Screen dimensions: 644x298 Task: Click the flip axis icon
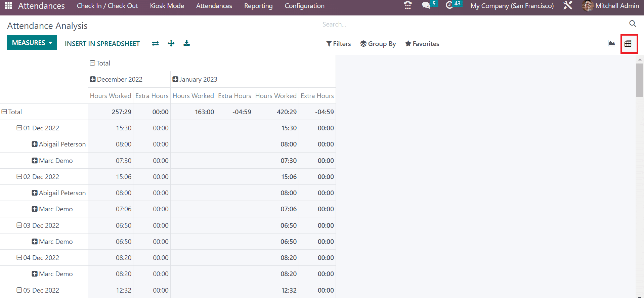click(155, 43)
